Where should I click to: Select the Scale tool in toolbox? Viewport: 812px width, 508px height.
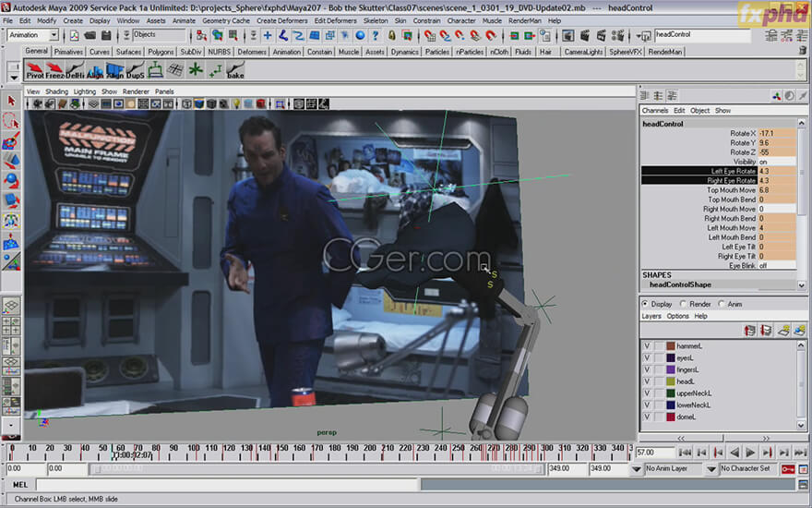pos(11,200)
